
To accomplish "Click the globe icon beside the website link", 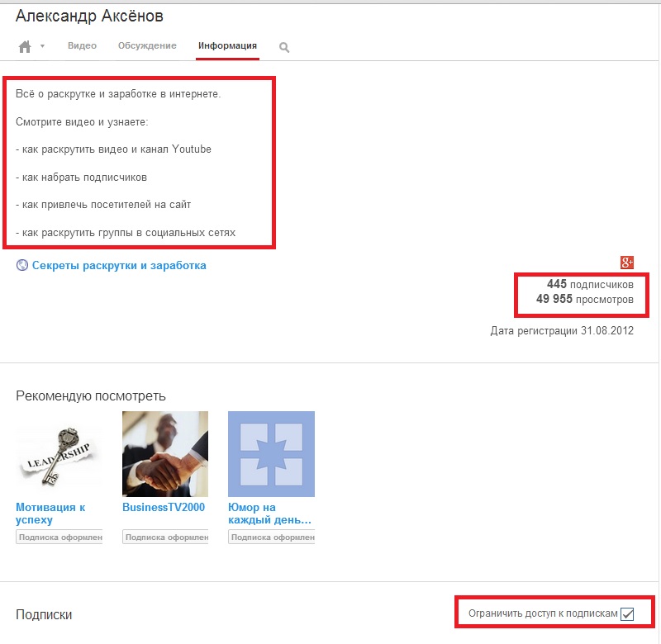I will pos(22,265).
